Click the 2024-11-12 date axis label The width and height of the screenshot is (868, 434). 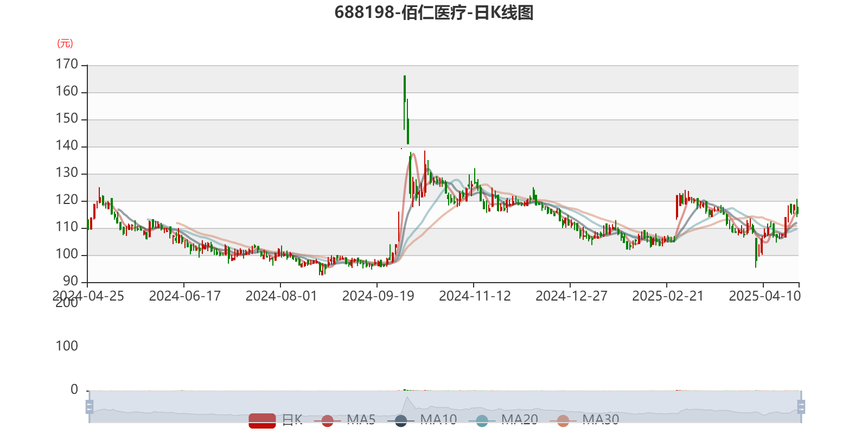click(x=475, y=296)
